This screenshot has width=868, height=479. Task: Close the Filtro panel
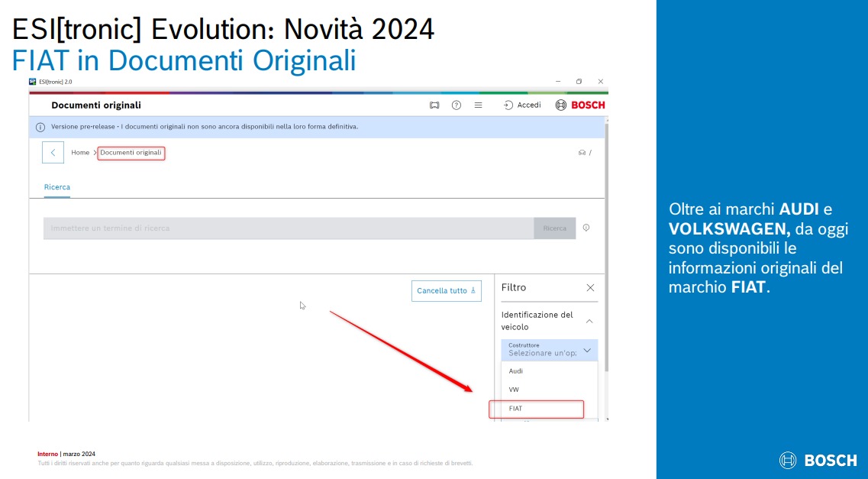[x=590, y=288]
